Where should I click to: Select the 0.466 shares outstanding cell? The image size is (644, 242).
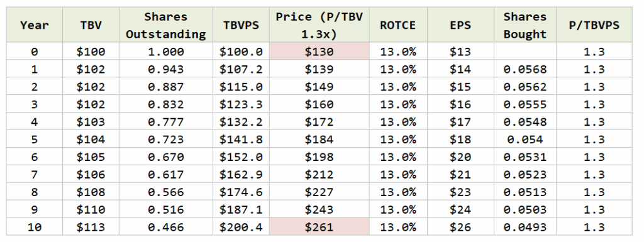pos(166,227)
